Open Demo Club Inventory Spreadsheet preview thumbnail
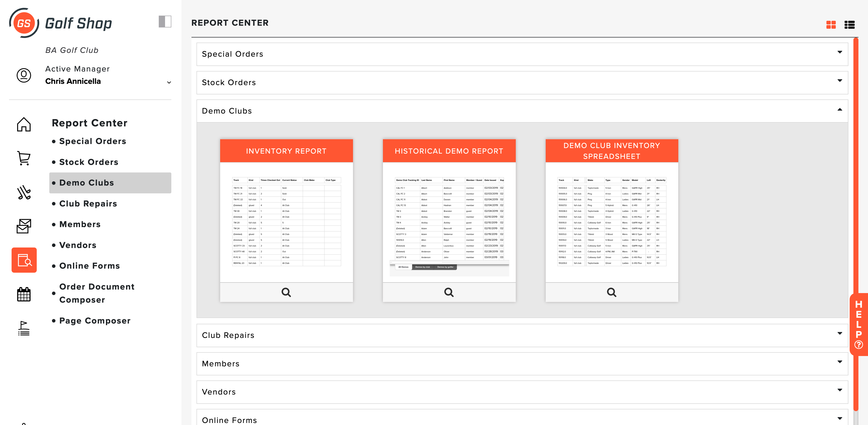This screenshot has height=425, width=868. 612,222
